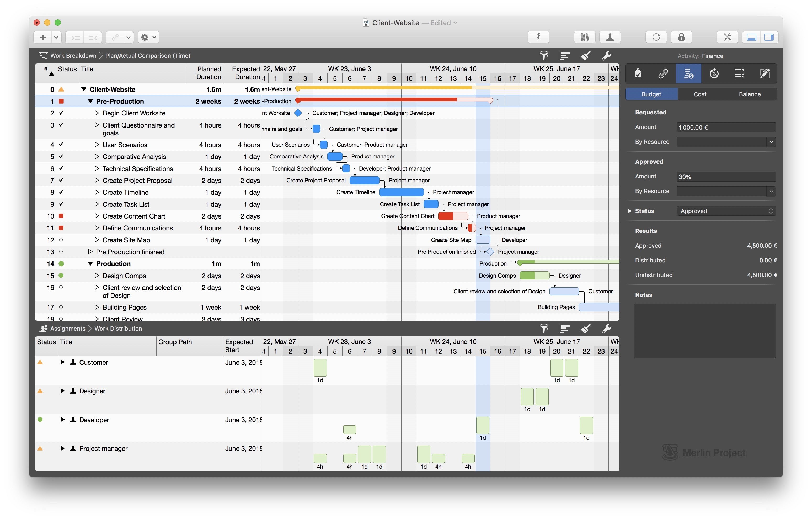
Task: Toggle the bottom pane view button
Action: [752, 37]
